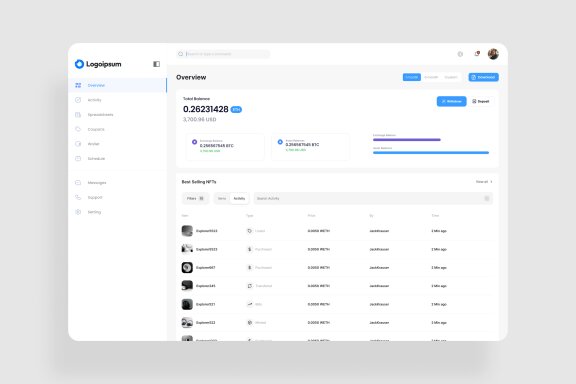Click icon at end of Search Activity field

tap(487, 198)
